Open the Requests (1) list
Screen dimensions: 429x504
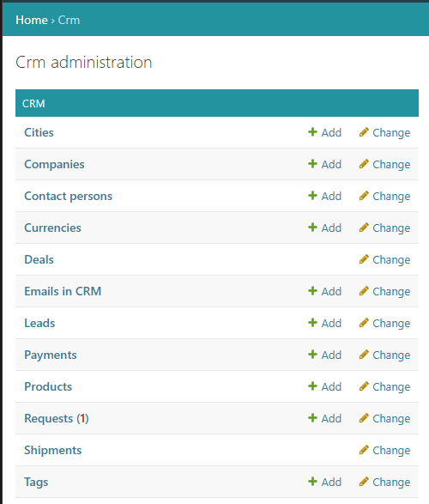[57, 418]
